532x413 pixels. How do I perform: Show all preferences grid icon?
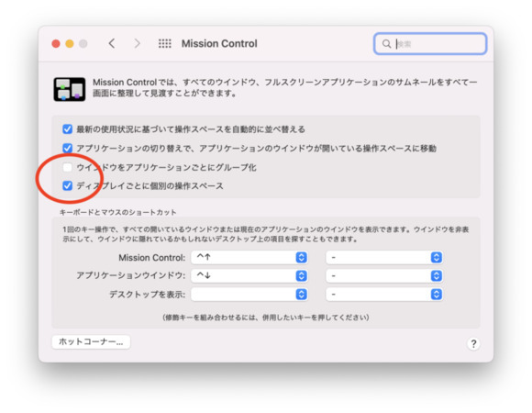[x=165, y=43]
